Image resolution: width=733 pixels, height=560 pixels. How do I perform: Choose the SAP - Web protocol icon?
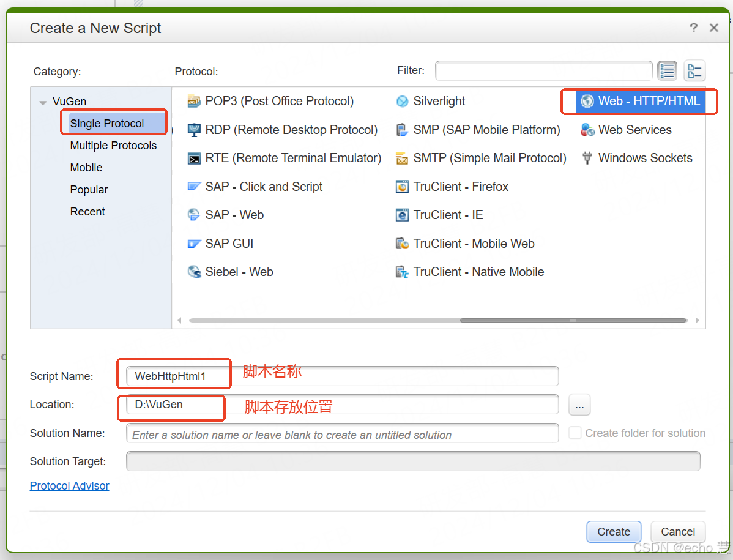tap(193, 215)
